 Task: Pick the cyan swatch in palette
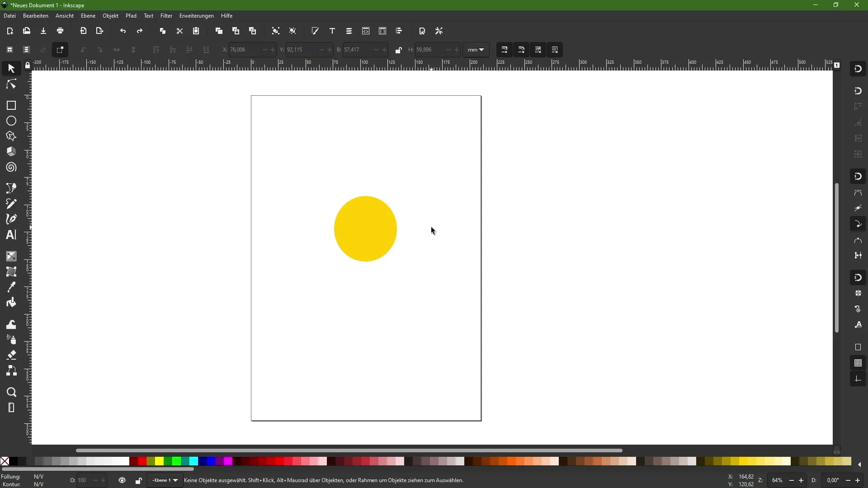pyautogui.click(x=193, y=461)
